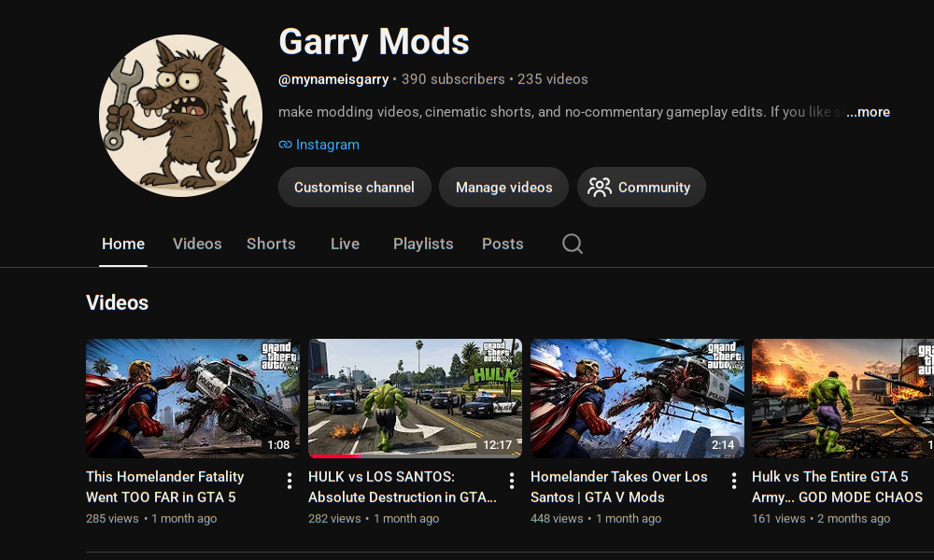The height and width of the screenshot is (560, 934).
Task: Click the channel description text
Action: (559, 112)
